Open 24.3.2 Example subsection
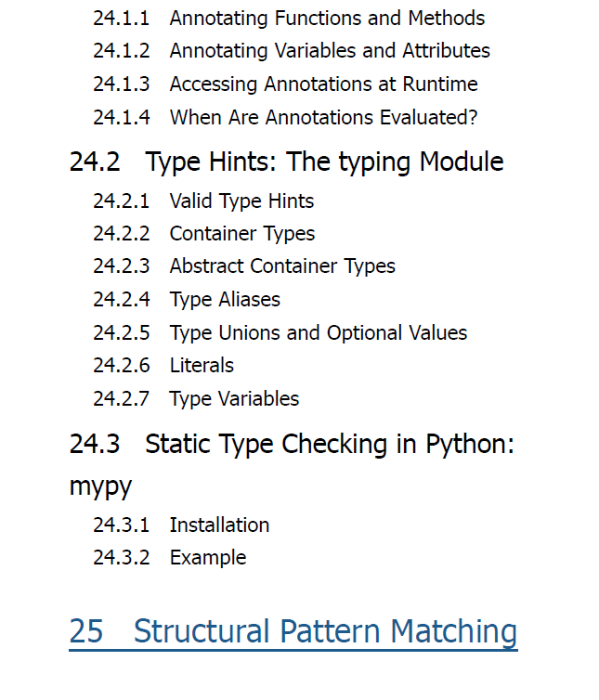This screenshot has height=700, width=599. [x=169, y=558]
